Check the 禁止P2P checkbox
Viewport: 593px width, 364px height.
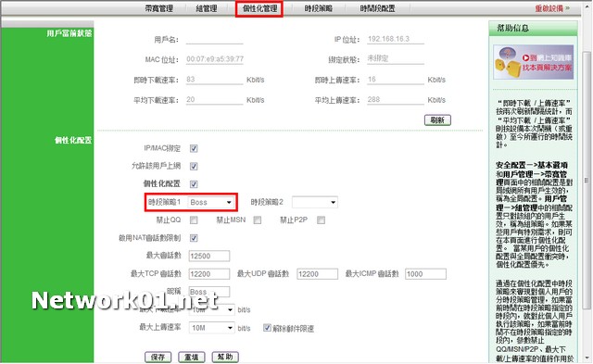[x=322, y=220]
